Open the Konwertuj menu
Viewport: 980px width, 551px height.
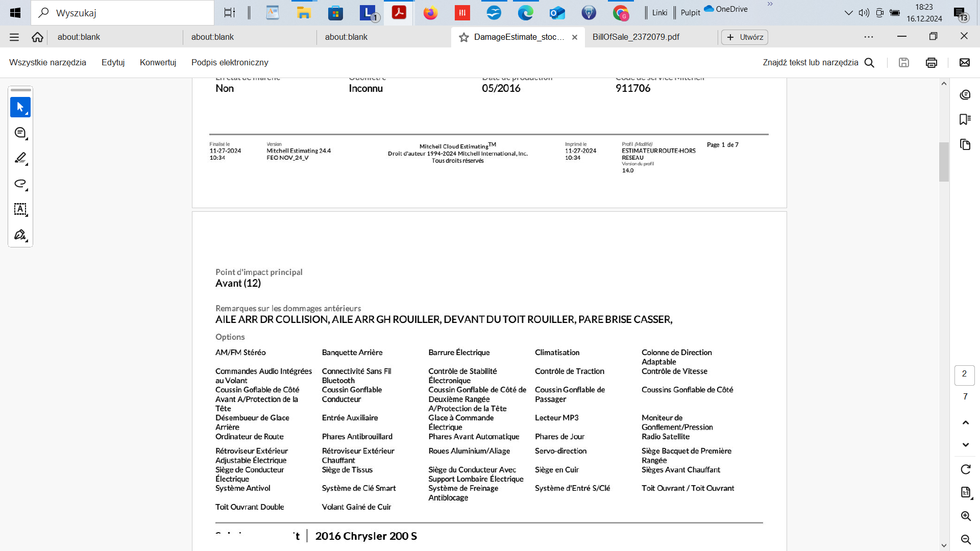tap(158, 62)
